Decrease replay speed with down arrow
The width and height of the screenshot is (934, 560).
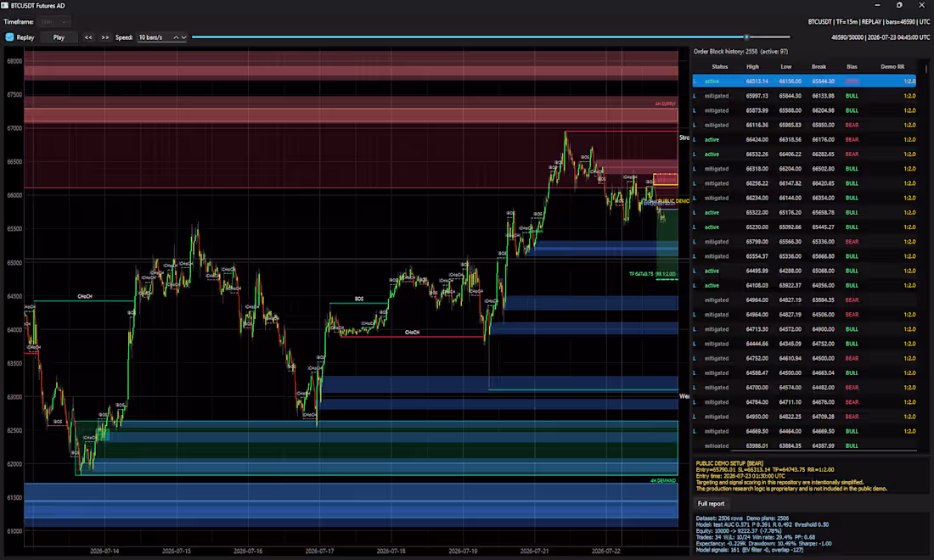click(x=183, y=37)
